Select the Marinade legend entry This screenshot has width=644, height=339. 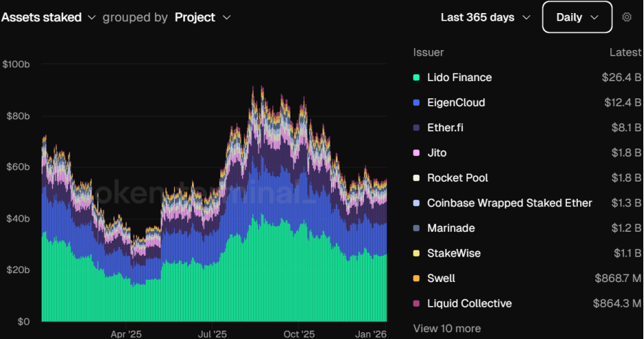pyautogui.click(x=527, y=228)
